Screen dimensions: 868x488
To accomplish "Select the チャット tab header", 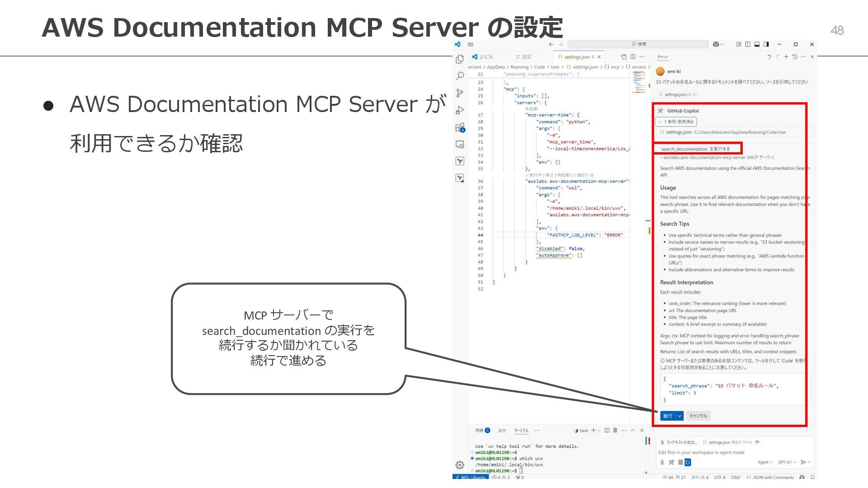I will (x=663, y=57).
